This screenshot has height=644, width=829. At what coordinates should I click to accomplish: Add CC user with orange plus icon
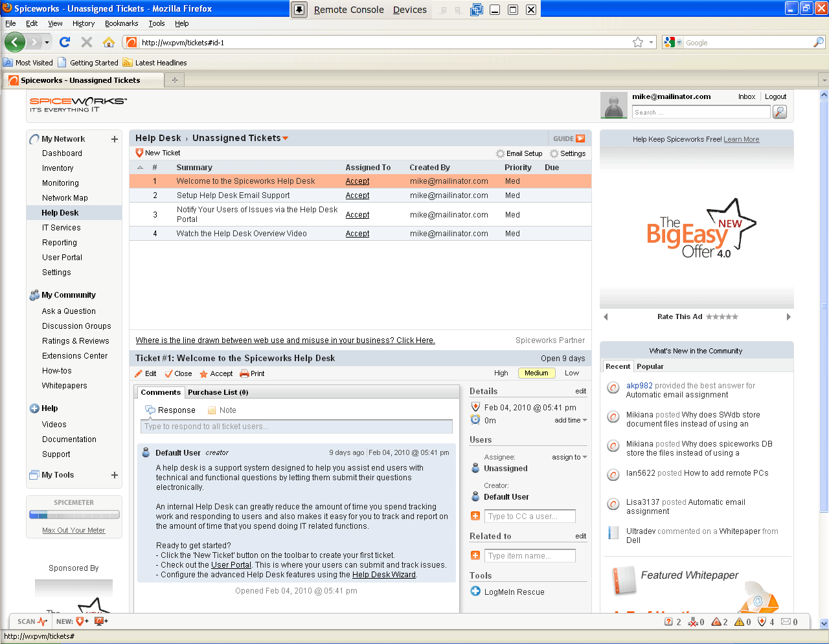pos(475,516)
